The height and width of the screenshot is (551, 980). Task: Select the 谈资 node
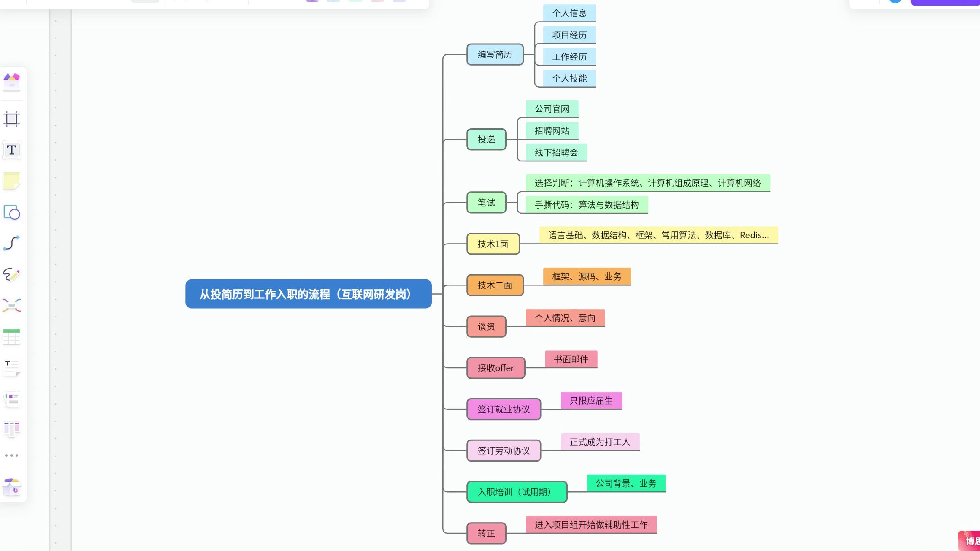[486, 326]
